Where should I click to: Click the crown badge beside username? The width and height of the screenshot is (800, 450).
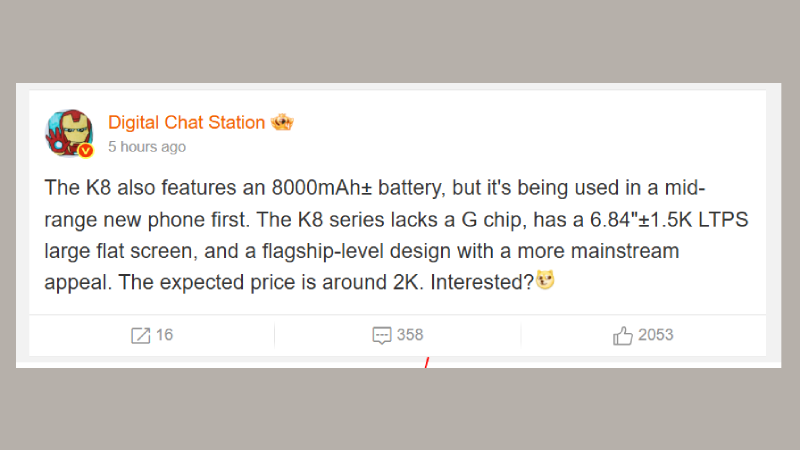coord(282,123)
